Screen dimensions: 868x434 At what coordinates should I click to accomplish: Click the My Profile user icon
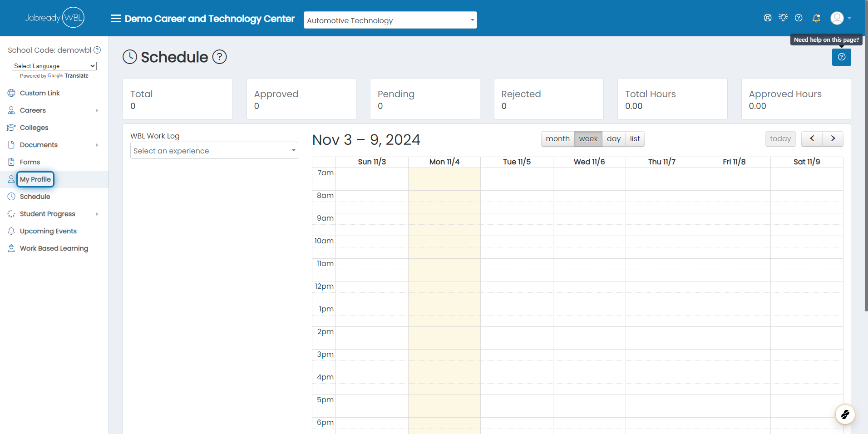point(11,179)
